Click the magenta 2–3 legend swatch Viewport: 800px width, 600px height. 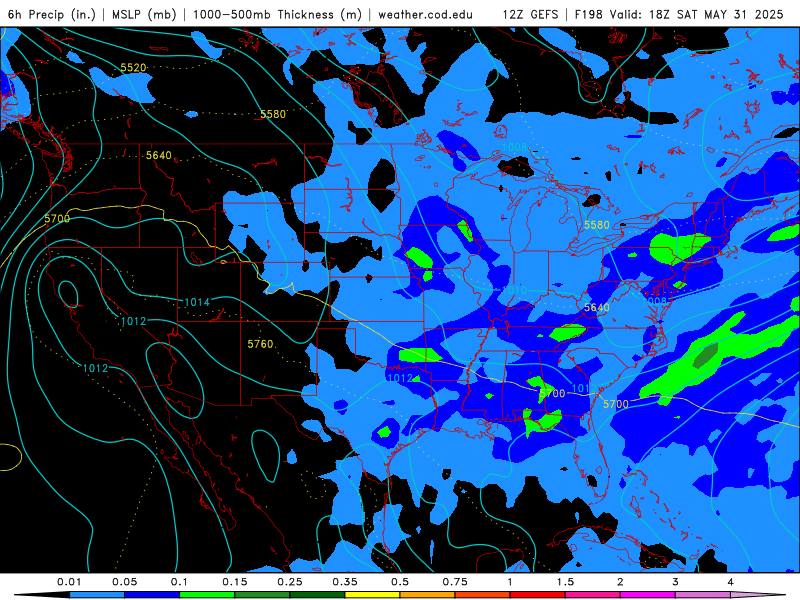tap(648, 595)
